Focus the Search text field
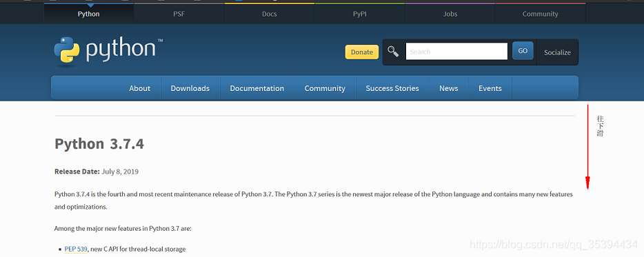The height and width of the screenshot is (257, 644). pos(456,51)
